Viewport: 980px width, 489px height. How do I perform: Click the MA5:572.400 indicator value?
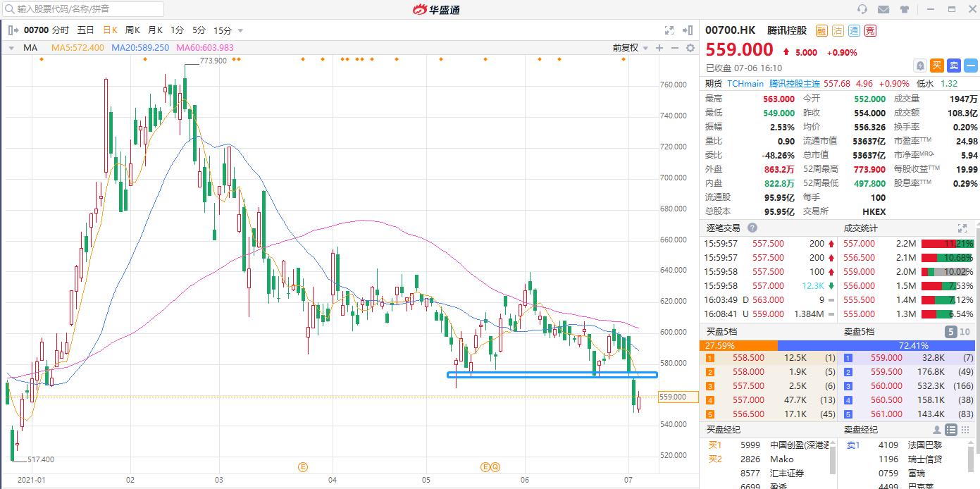pyautogui.click(x=77, y=48)
